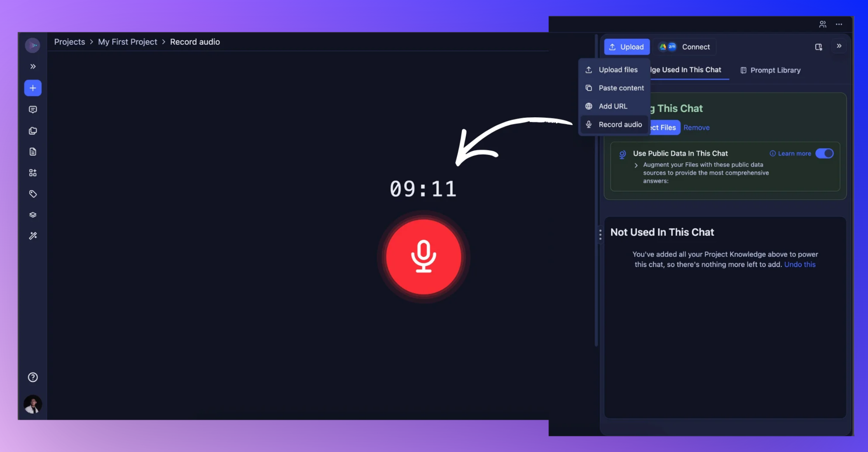The image size is (868, 452).
Task: Open the document icon in sidebar
Action: (x=33, y=152)
